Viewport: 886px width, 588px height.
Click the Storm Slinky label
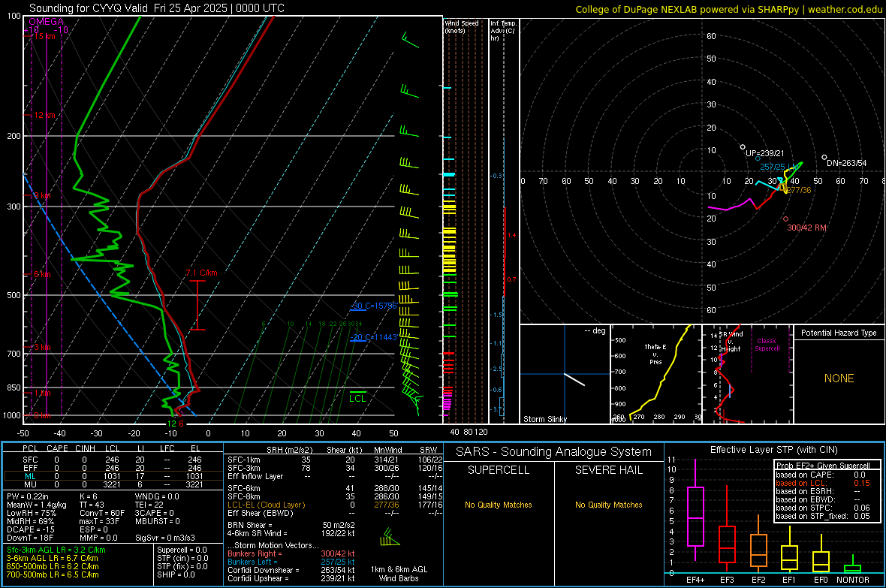pyautogui.click(x=544, y=419)
